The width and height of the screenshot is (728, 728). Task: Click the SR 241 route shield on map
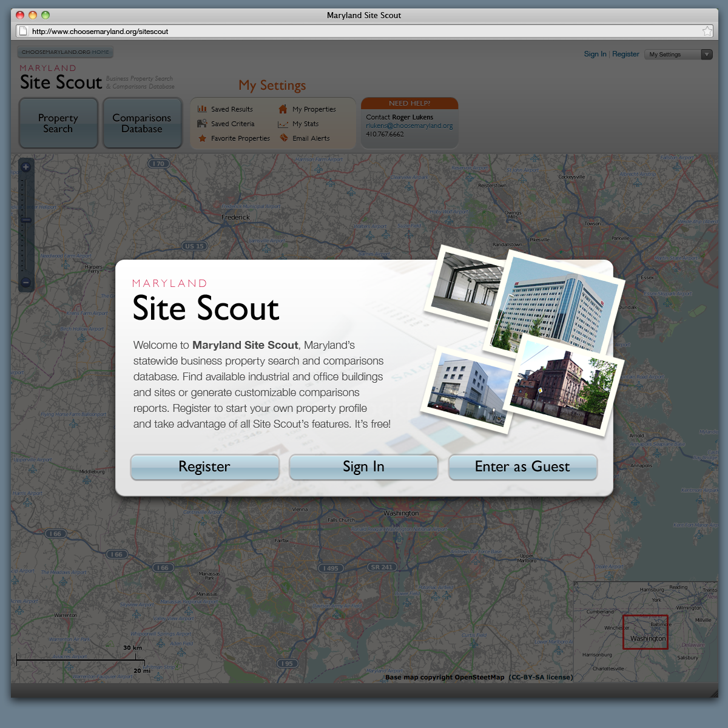click(383, 567)
